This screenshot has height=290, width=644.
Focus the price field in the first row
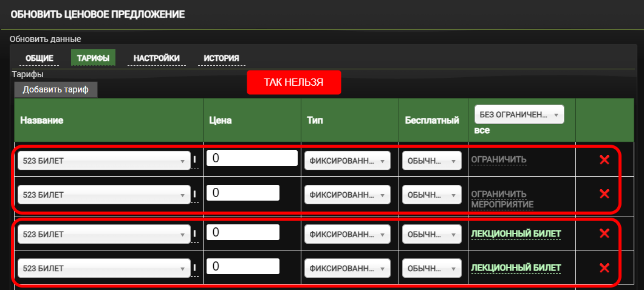click(x=252, y=159)
